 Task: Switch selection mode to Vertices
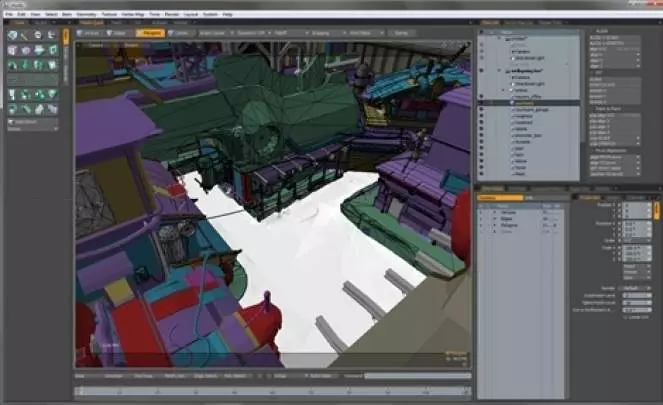(x=92, y=32)
